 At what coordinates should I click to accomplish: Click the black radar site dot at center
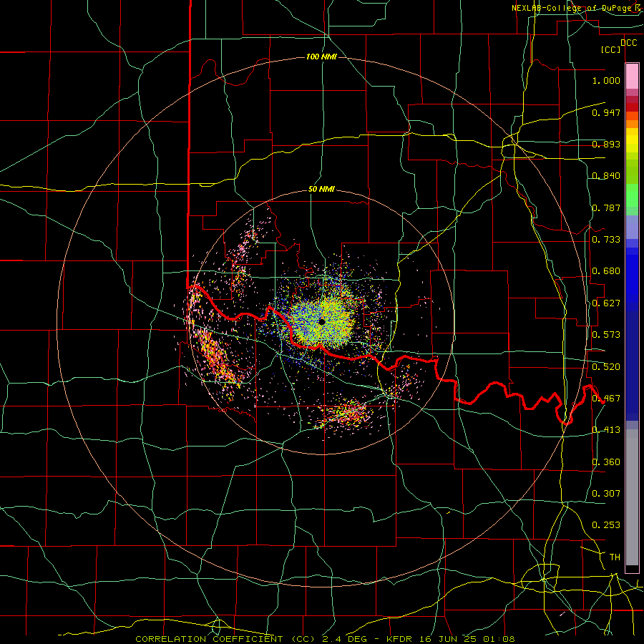tap(321, 321)
